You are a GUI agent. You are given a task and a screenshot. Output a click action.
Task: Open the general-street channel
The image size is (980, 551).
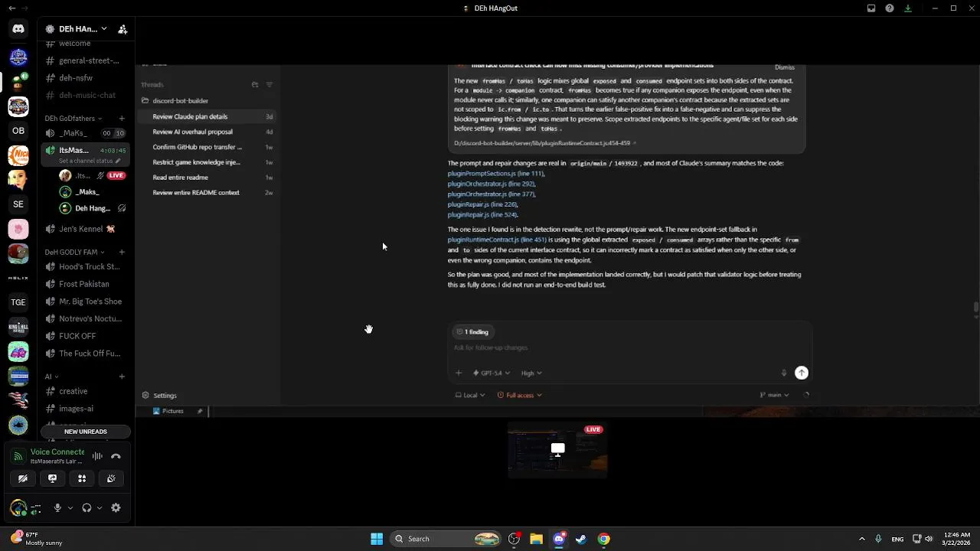pos(85,60)
